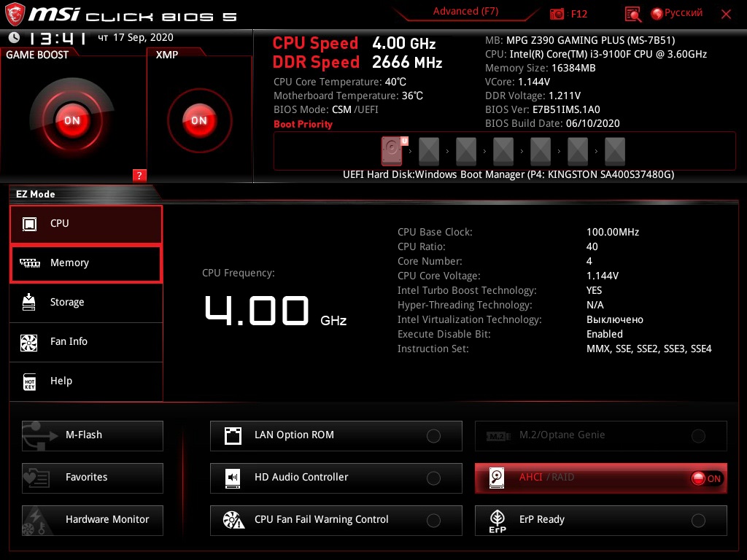The image size is (747, 560).
Task: Click the EZ Mode header
Action: (x=36, y=194)
